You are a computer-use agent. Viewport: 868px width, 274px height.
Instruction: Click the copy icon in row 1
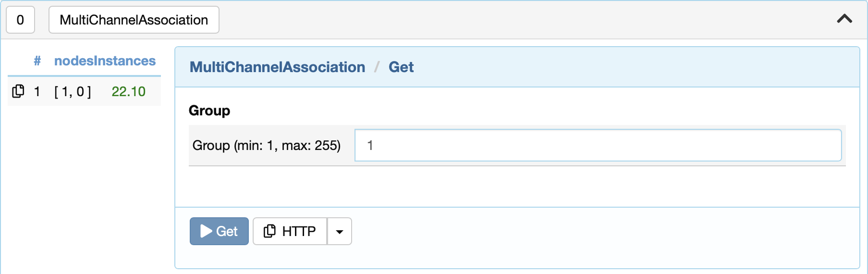pyautogui.click(x=18, y=91)
